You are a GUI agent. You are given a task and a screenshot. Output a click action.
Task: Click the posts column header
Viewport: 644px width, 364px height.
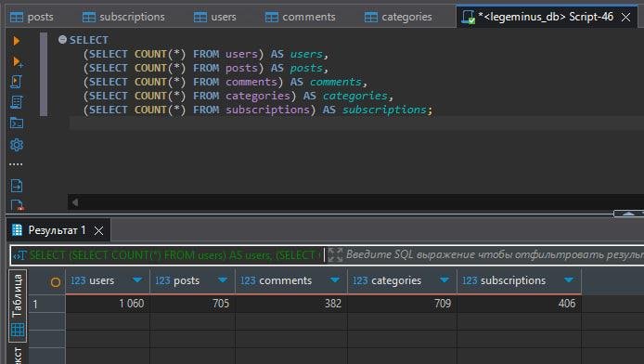(193, 280)
